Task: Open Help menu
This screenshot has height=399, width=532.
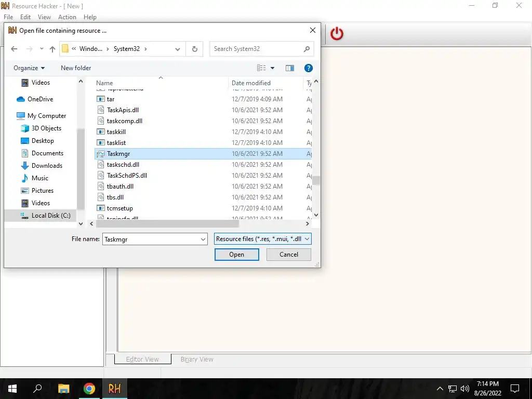Action: pos(90,17)
